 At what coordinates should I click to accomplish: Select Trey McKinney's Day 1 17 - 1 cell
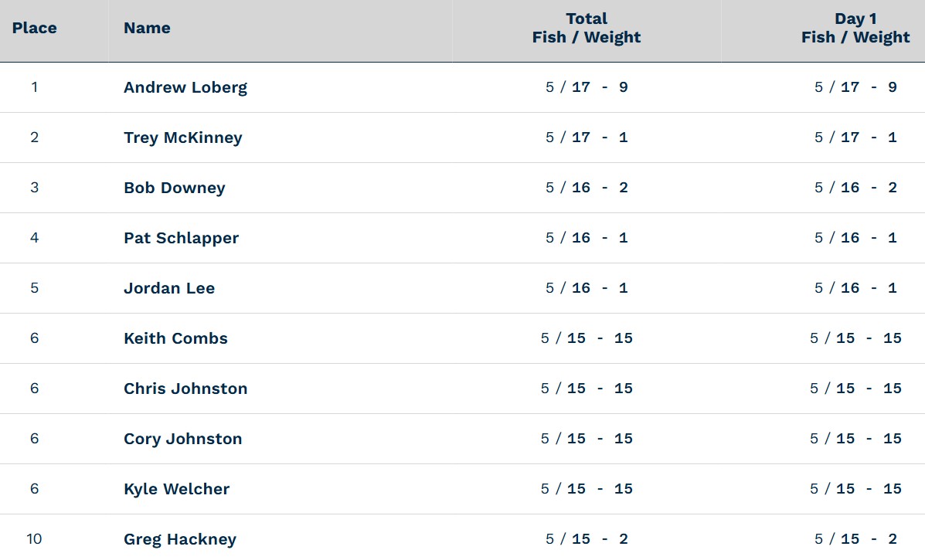[855, 137]
